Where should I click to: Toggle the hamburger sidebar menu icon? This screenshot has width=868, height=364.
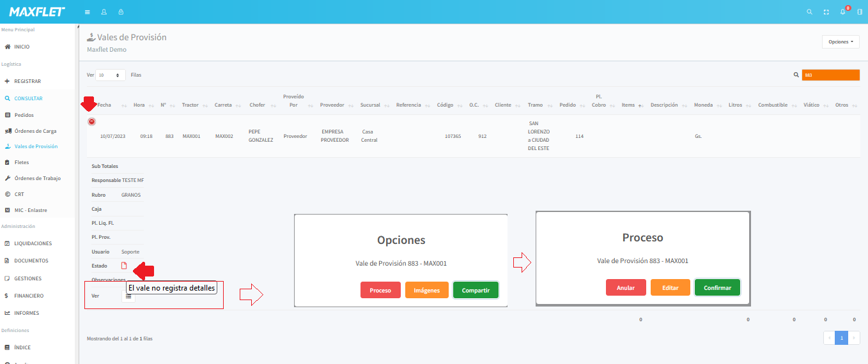(88, 12)
